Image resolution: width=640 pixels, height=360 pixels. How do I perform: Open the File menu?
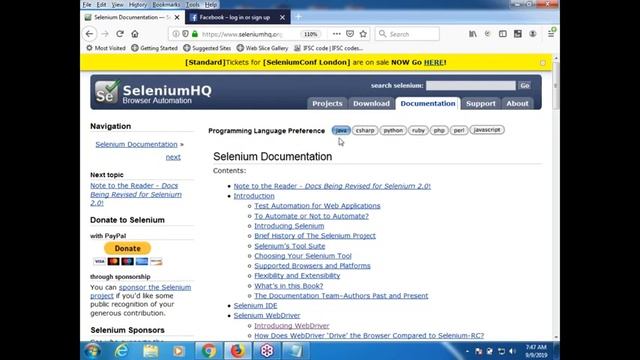pyautogui.click(x=87, y=4)
